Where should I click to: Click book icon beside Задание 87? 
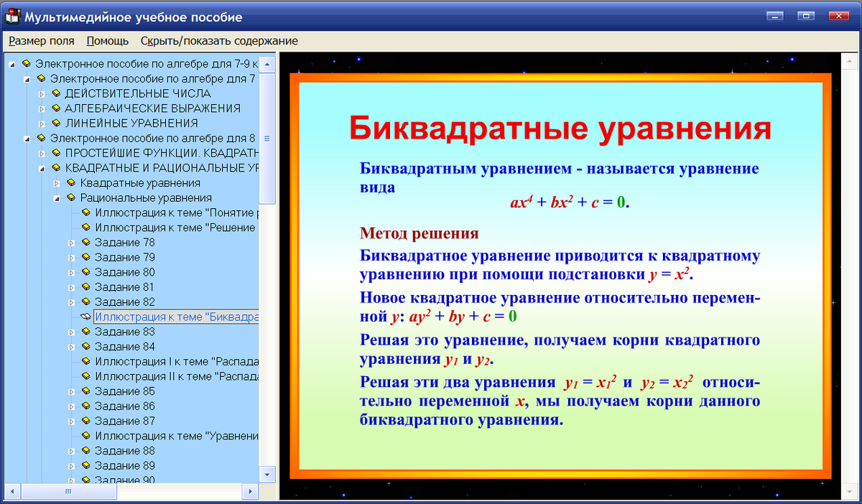(86, 421)
